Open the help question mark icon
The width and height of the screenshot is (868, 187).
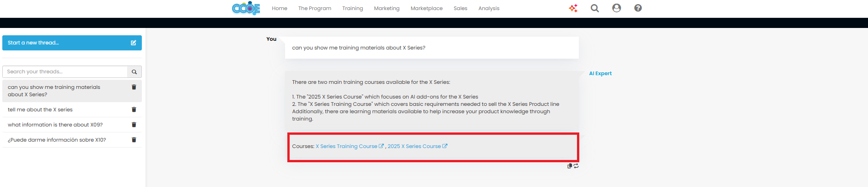(x=638, y=8)
